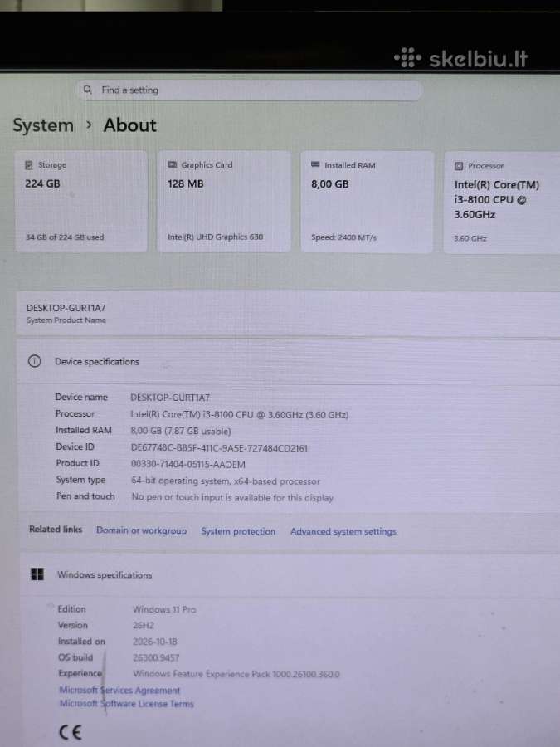Click Intel(R) UHD Graphics 630 text

tap(215, 237)
